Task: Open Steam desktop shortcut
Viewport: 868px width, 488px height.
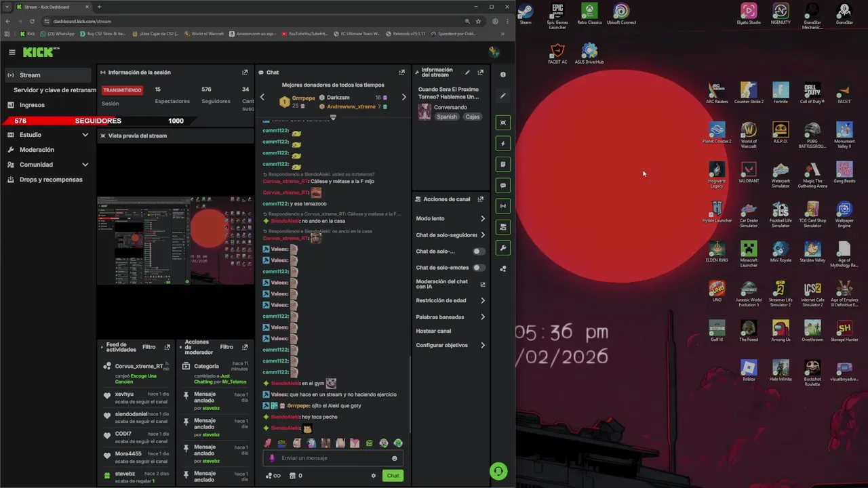Action: (526, 14)
